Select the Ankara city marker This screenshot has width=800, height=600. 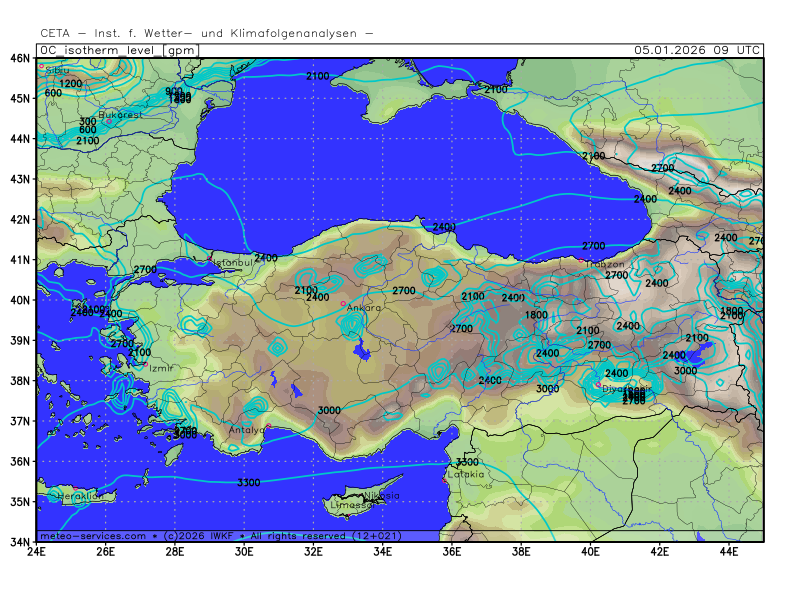tap(343, 303)
